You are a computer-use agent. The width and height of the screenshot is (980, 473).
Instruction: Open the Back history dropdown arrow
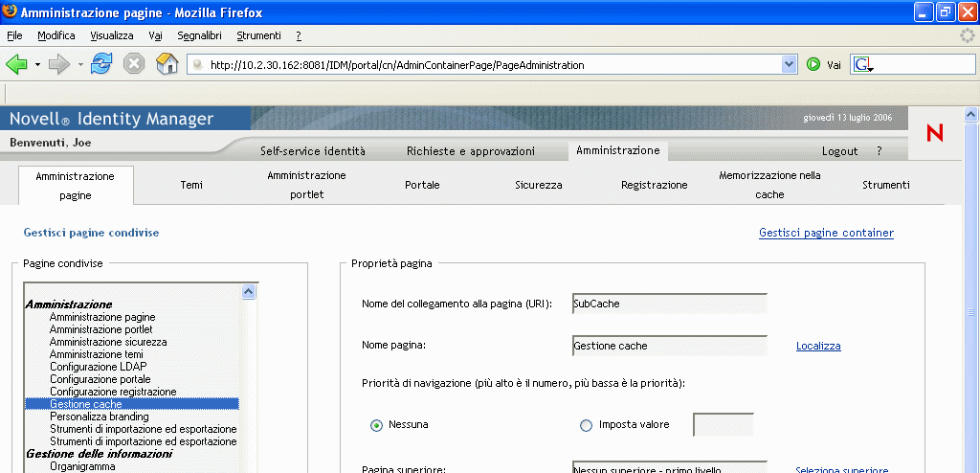(37, 64)
